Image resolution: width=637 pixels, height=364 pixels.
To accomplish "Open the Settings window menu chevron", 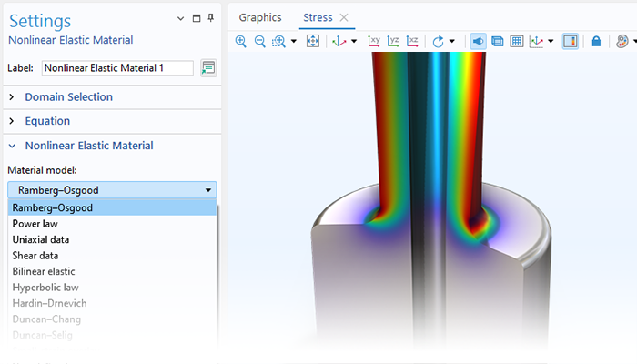I will tap(181, 19).
